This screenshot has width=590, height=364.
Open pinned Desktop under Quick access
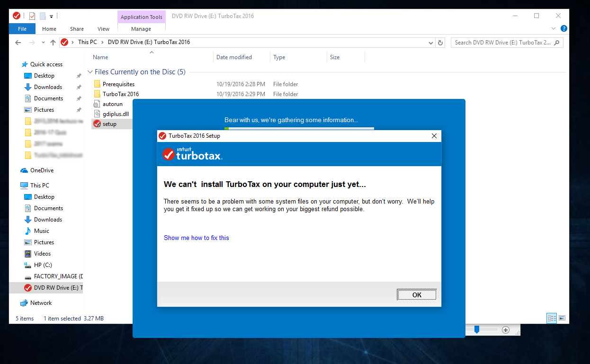pyautogui.click(x=44, y=76)
